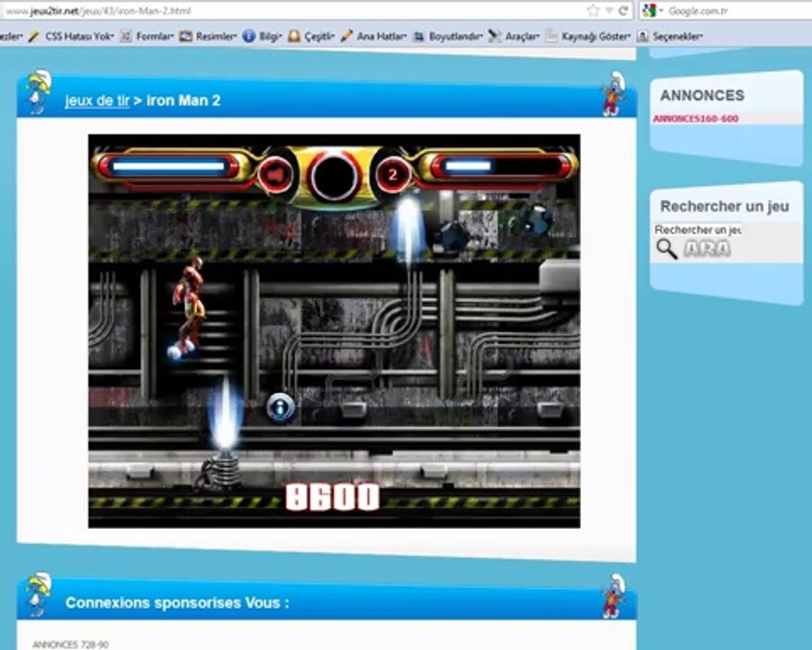Screen dimensions: 812x650
Task: Open the Bilgi toolbar menu
Action: pos(262,36)
